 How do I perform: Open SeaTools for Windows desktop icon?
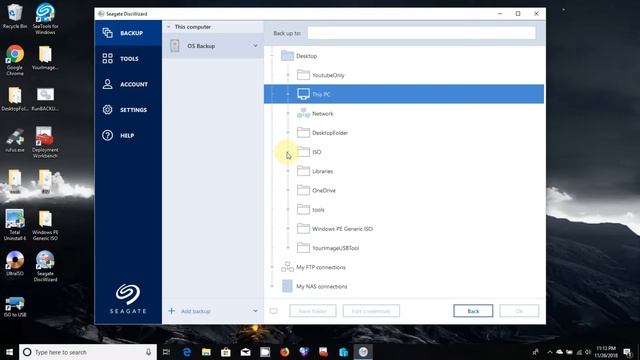(x=45, y=19)
